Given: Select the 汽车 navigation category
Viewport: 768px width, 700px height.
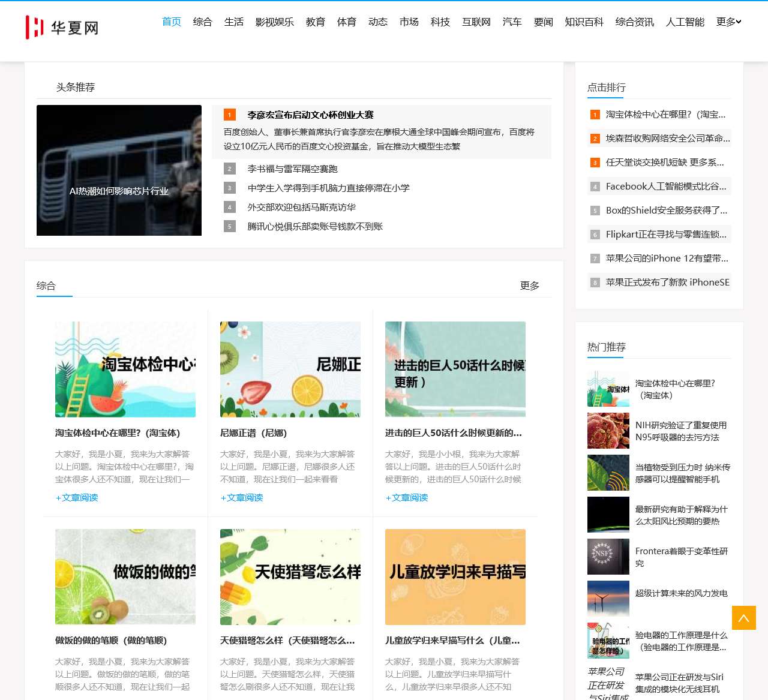Looking at the screenshot, I should 512,22.
